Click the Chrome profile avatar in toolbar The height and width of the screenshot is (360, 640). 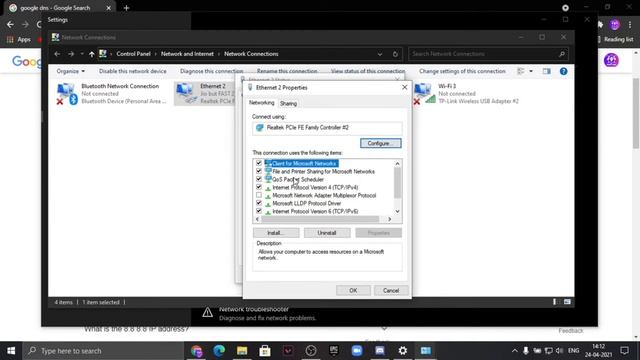coord(615,25)
